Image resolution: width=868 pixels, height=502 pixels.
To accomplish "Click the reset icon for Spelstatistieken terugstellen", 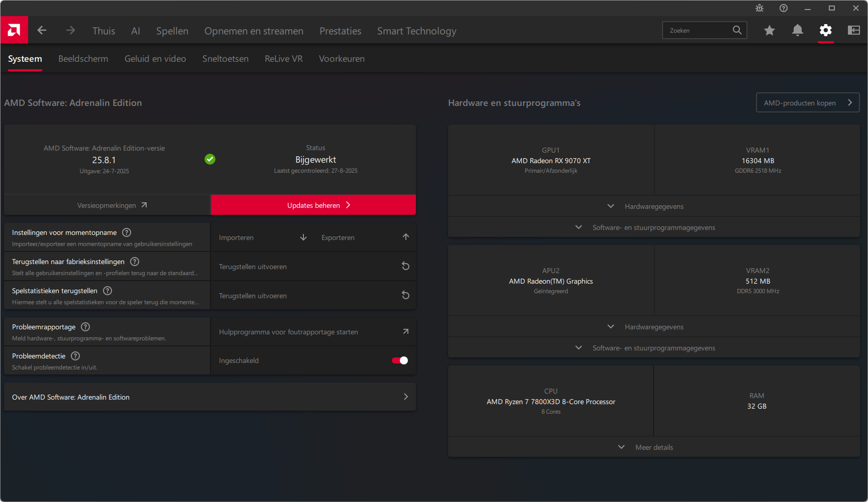I will 405,295.
